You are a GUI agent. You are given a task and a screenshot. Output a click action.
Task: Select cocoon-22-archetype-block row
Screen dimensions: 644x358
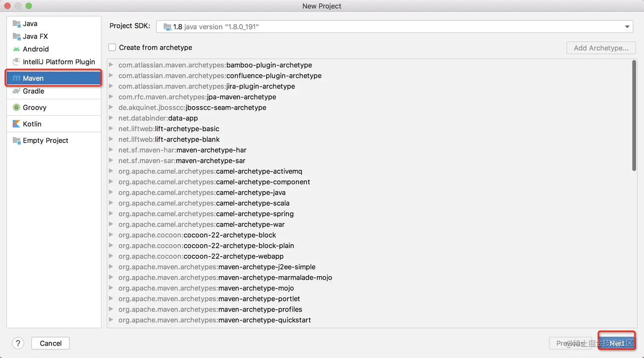368,235
